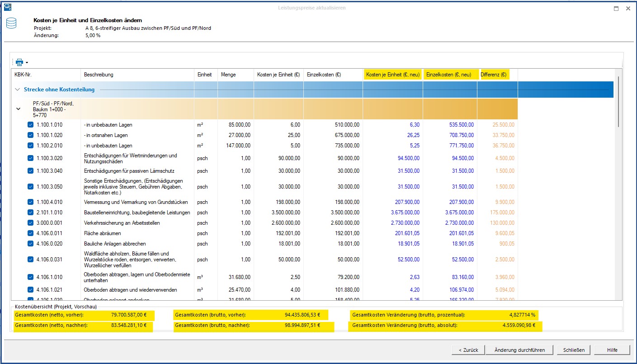The height and width of the screenshot is (364, 637).
Task: Click the absolute change value 4.559.090,98 €
Action: 519,325
